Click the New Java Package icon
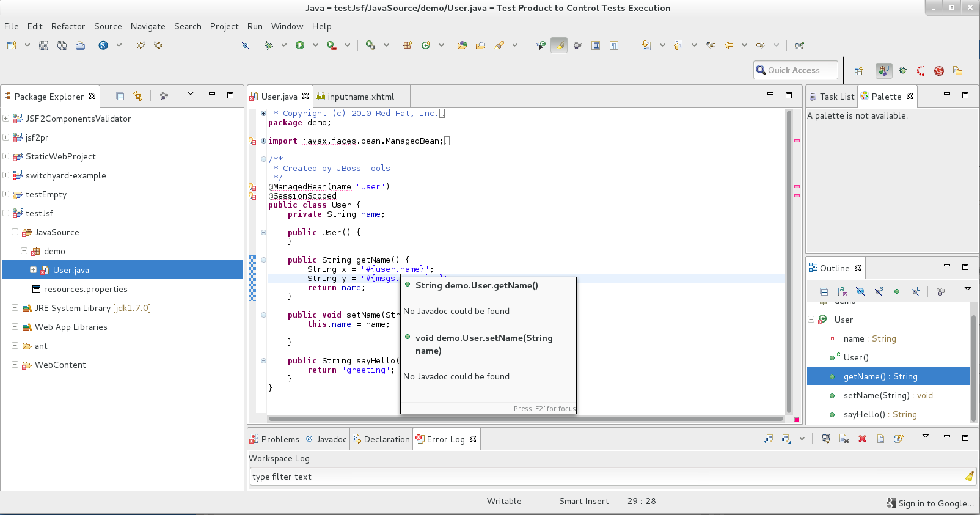 [408, 45]
